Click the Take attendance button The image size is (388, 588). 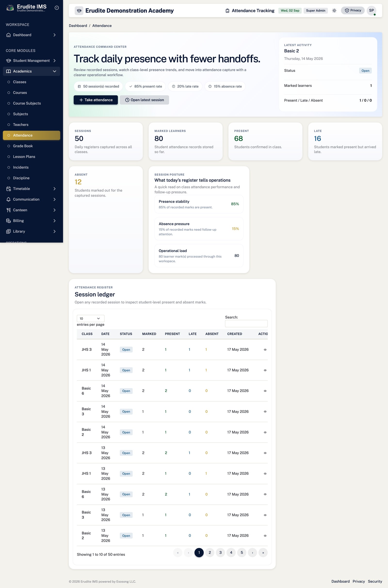point(96,100)
